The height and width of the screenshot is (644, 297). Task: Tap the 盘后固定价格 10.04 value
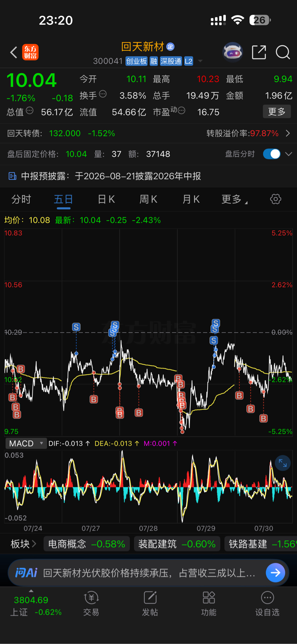point(76,154)
